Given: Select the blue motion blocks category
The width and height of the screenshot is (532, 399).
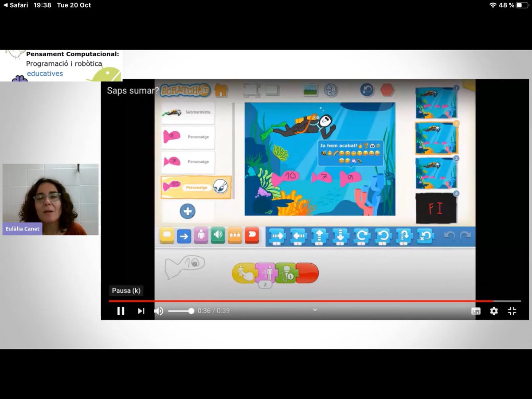Looking at the screenshot, I should [184, 236].
